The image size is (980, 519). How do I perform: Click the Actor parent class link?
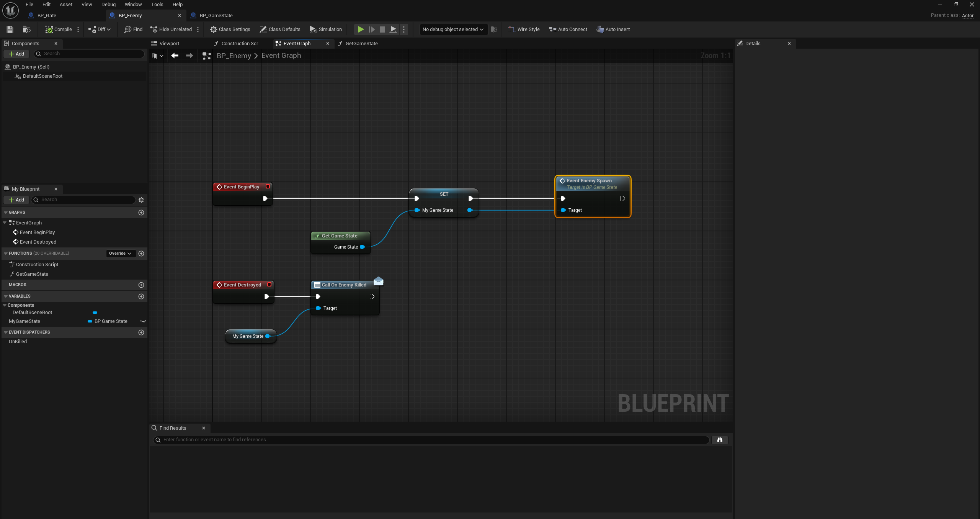pos(967,16)
